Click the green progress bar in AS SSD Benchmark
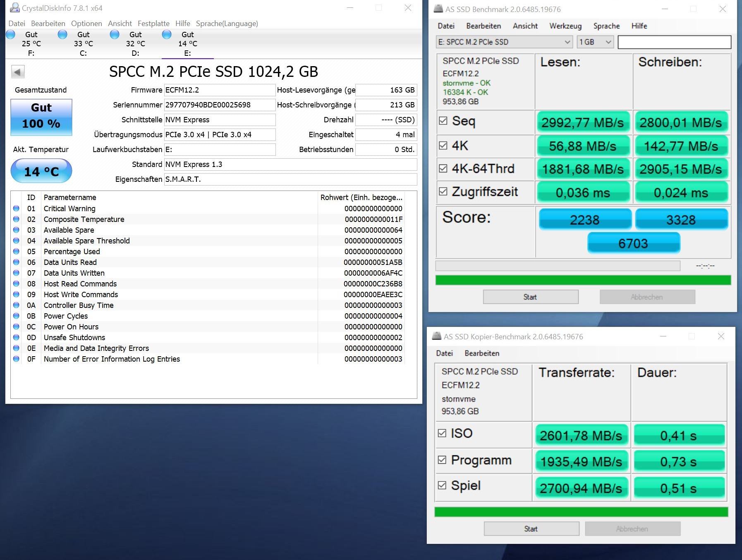The image size is (742, 560). click(583, 280)
